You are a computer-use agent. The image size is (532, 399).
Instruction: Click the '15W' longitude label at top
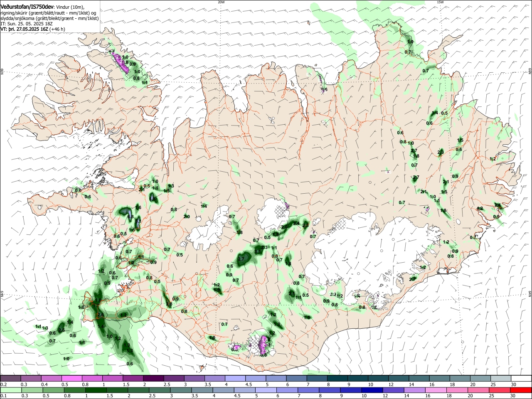pyautogui.click(x=440, y=2)
